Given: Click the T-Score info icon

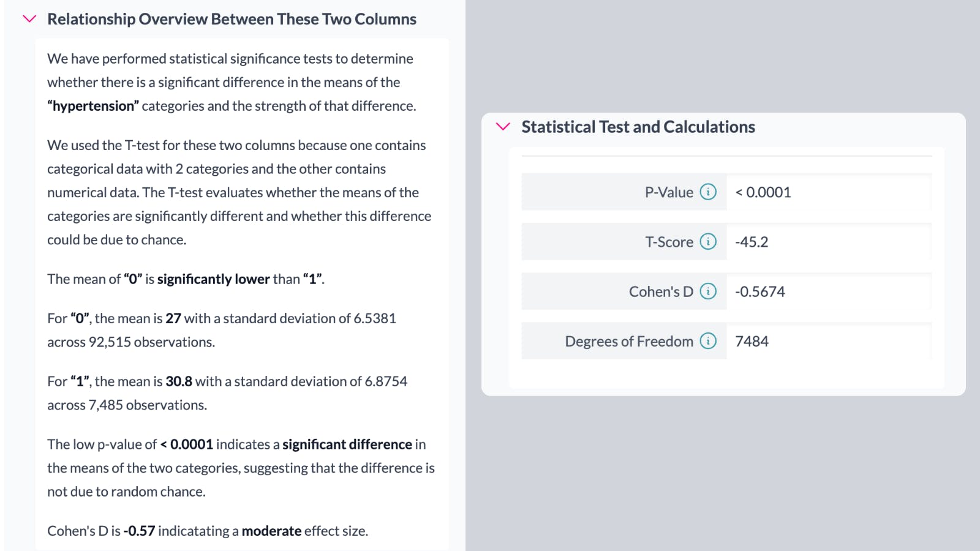Looking at the screenshot, I should coord(708,241).
